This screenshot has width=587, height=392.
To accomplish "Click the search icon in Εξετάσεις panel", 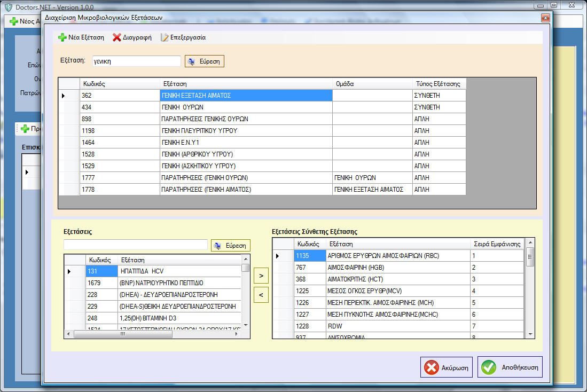I will (217, 246).
